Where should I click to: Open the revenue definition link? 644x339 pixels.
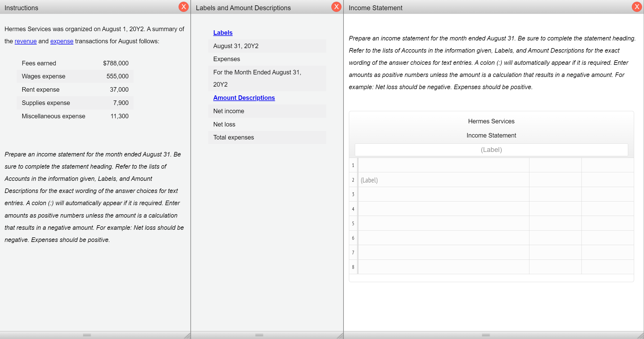click(x=25, y=41)
